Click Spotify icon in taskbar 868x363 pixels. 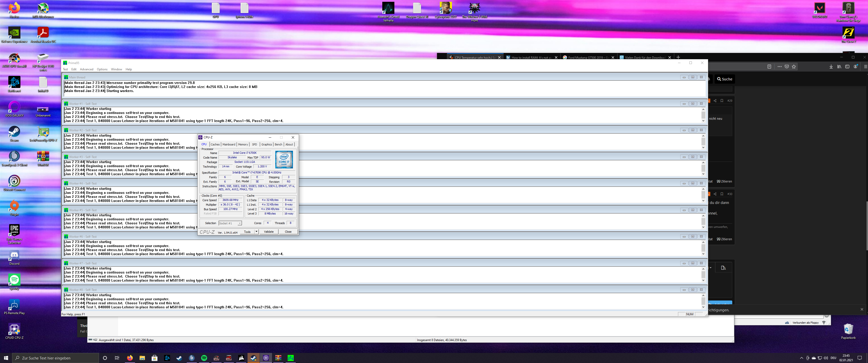(204, 358)
